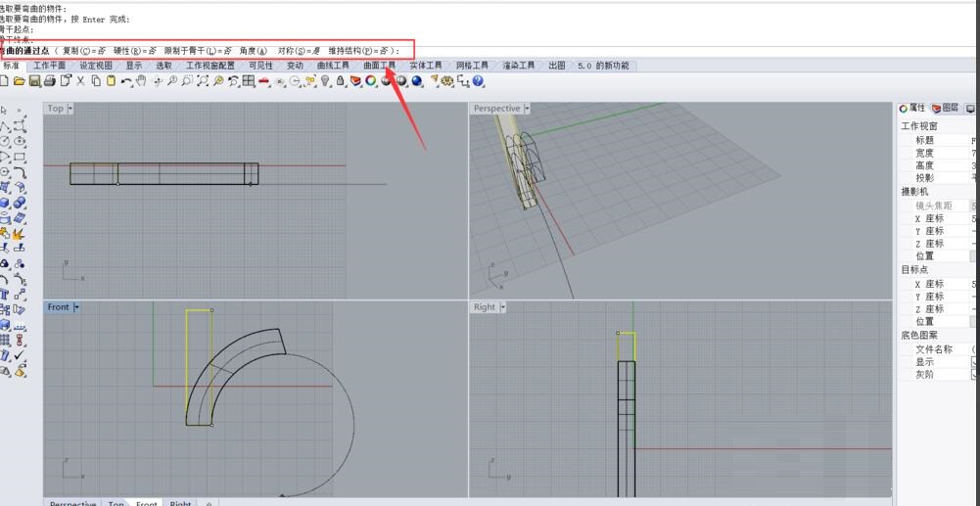Toggle the 显示 checkbox in properties
The height and width of the screenshot is (506, 980).
point(974,362)
